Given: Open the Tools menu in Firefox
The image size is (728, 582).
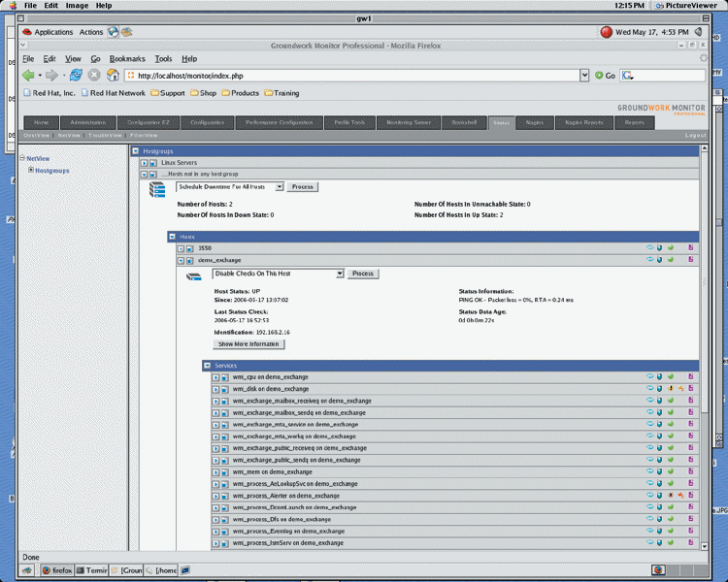Looking at the screenshot, I should click(x=163, y=59).
